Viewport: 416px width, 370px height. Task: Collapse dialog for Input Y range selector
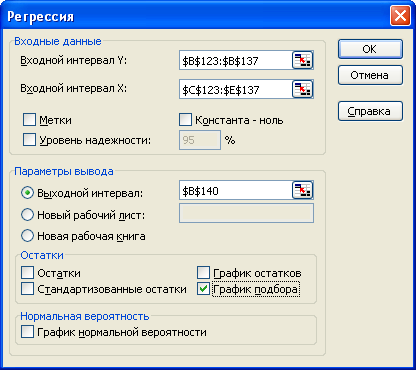(x=302, y=60)
